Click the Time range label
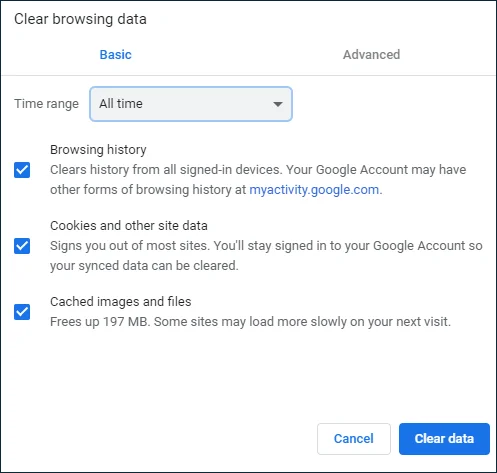 click(46, 104)
